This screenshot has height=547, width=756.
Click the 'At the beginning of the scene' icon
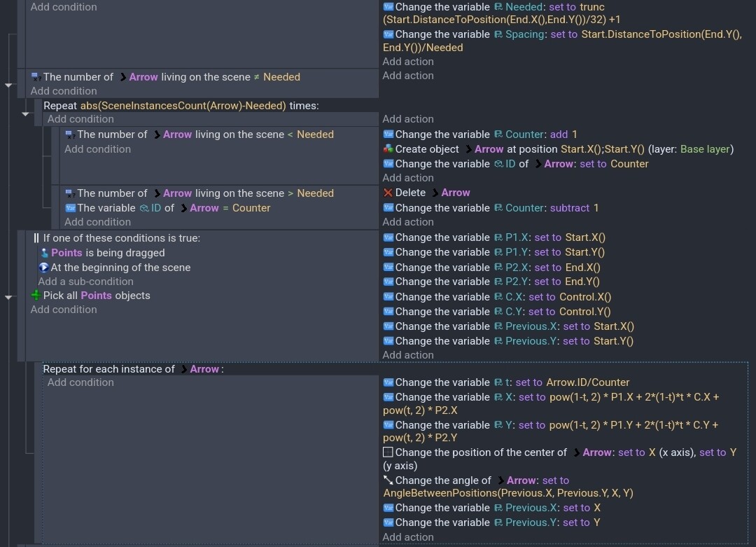pyautogui.click(x=44, y=268)
